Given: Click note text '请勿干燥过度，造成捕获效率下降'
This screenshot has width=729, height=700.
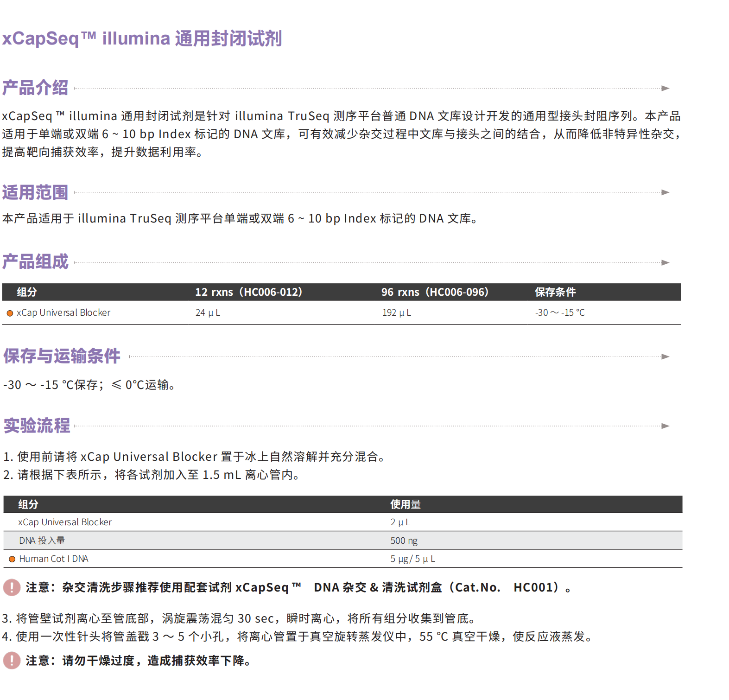Looking at the screenshot, I should [139, 661].
